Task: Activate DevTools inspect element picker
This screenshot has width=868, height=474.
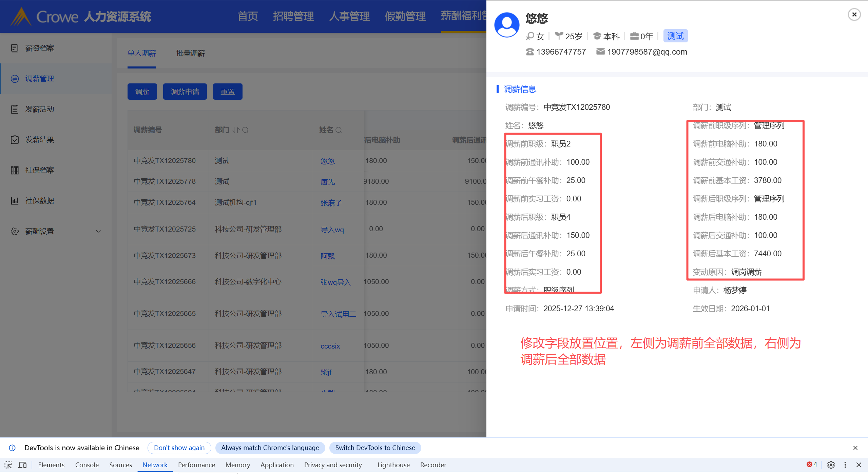Action: point(8,465)
